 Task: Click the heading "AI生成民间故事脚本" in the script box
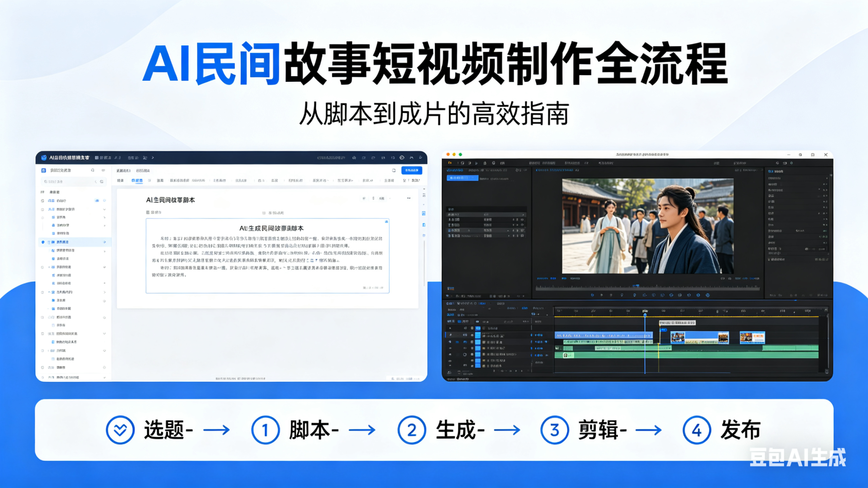coord(271,228)
